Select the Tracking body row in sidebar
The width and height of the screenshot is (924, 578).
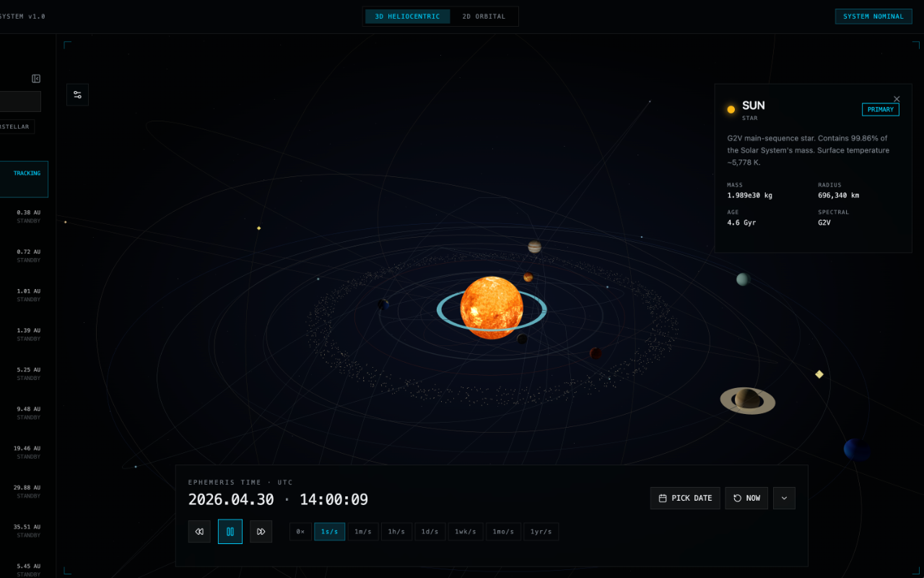pos(24,179)
